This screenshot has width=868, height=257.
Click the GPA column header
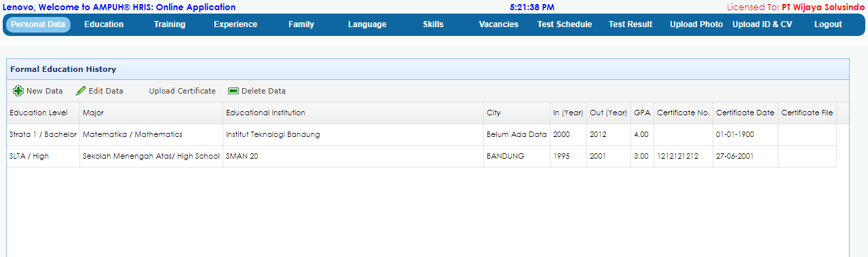pyautogui.click(x=642, y=113)
